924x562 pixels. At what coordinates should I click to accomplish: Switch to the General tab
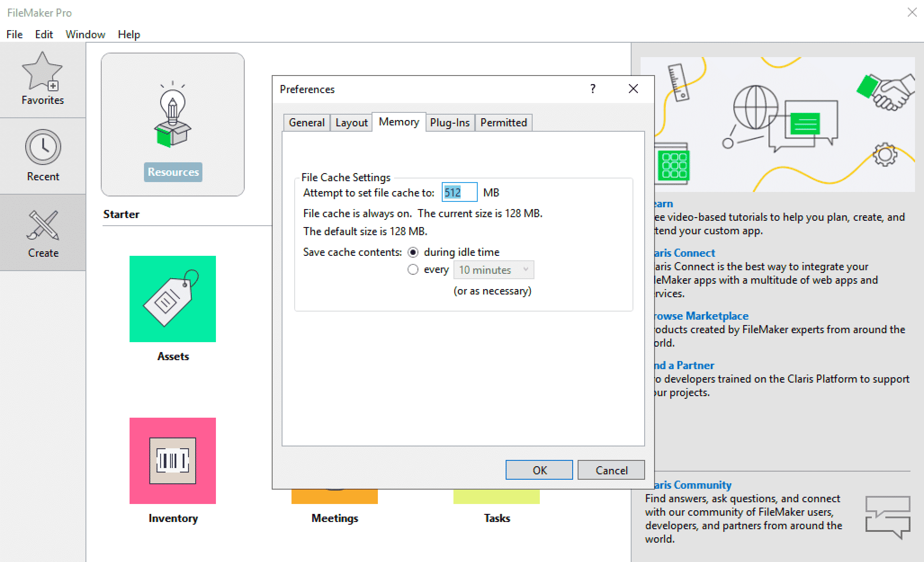pos(306,123)
